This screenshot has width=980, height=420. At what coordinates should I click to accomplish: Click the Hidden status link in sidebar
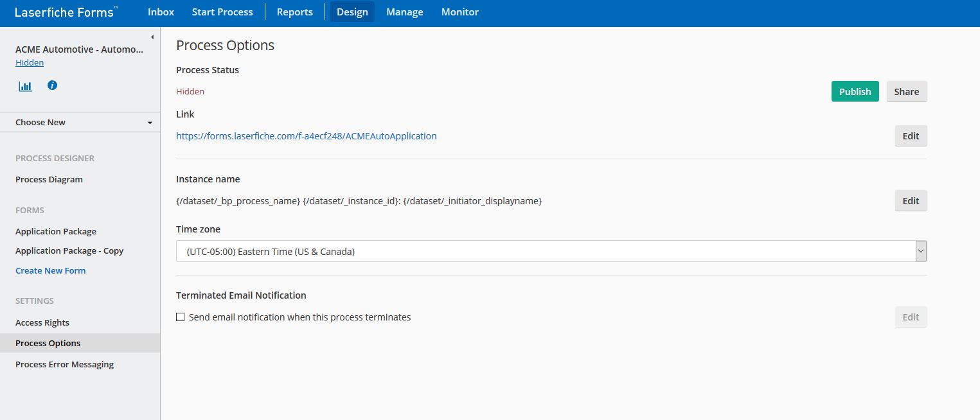tap(30, 62)
